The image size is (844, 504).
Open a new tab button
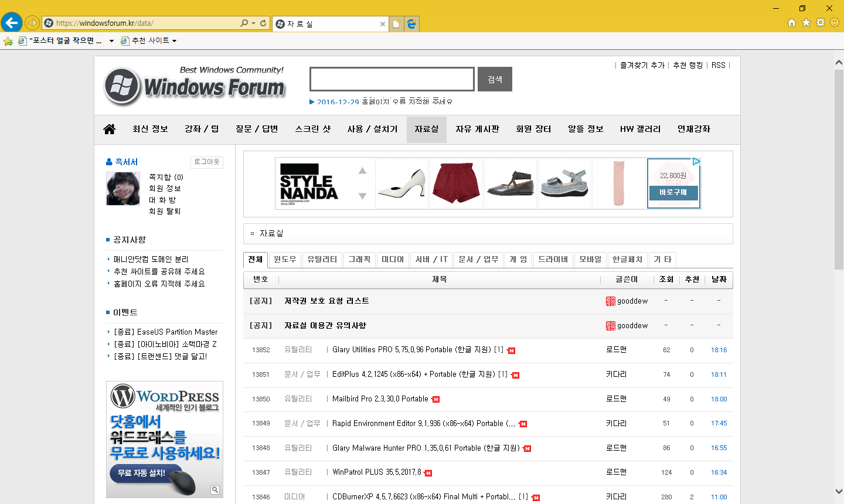(397, 23)
